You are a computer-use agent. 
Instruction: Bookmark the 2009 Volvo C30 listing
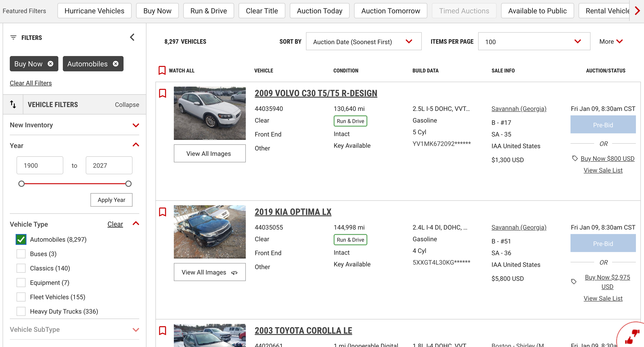click(163, 93)
